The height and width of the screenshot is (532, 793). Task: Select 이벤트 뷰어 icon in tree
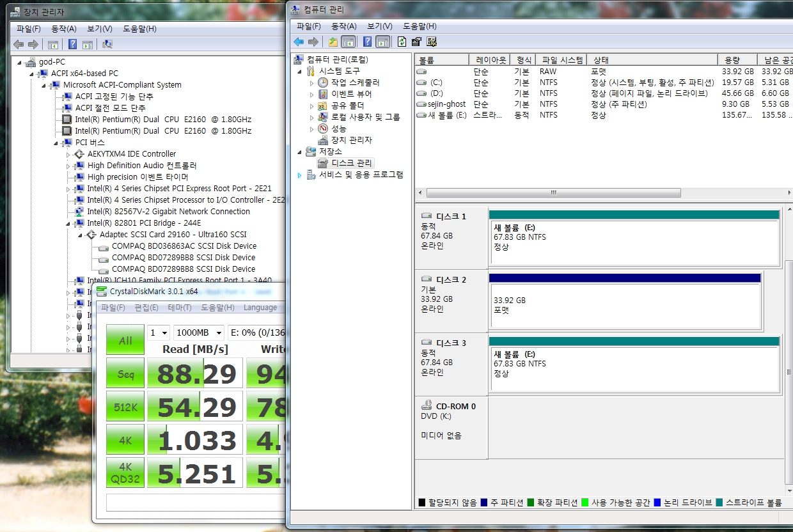coord(323,94)
